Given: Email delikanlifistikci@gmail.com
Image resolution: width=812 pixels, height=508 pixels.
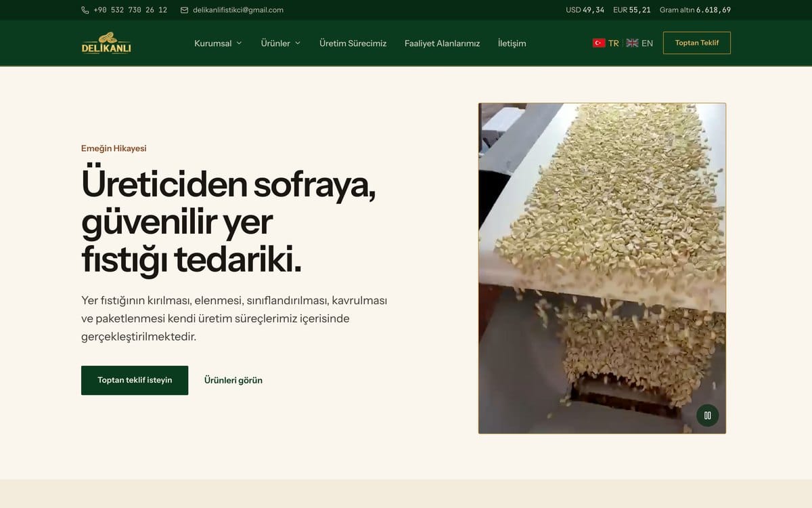Looking at the screenshot, I should pyautogui.click(x=238, y=10).
